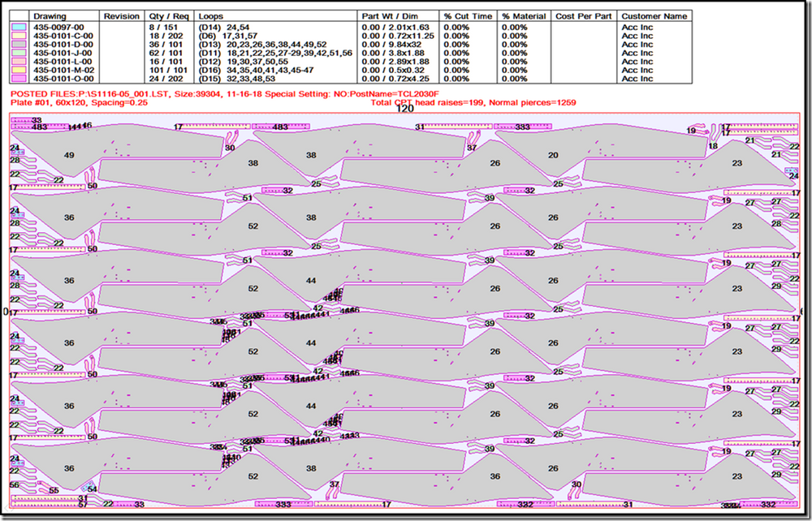
Task: Click drawing number 435-0101-M-02
Action: coord(63,70)
